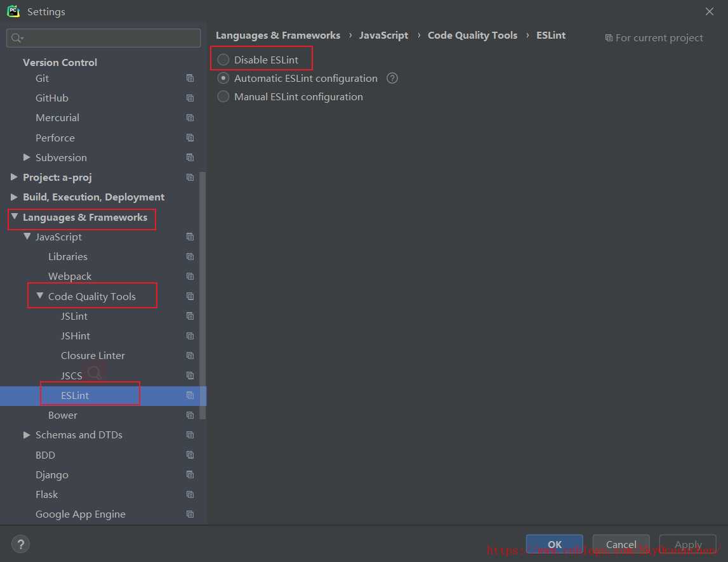Open Webpack settings page
Screen dimensions: 728x562
(x=70, y=276)
